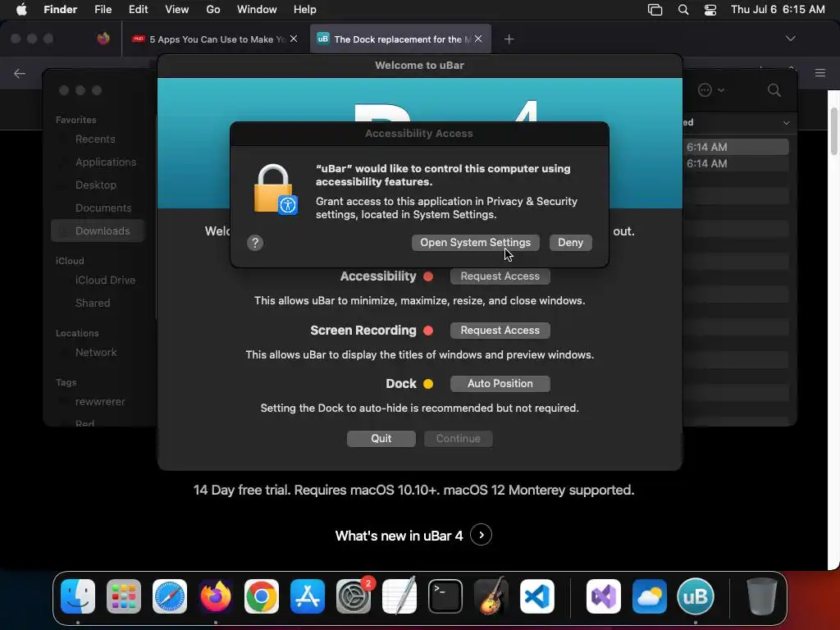840x630 pixels.
Task: Open Safari in the Dock
Action: (170, 596)
